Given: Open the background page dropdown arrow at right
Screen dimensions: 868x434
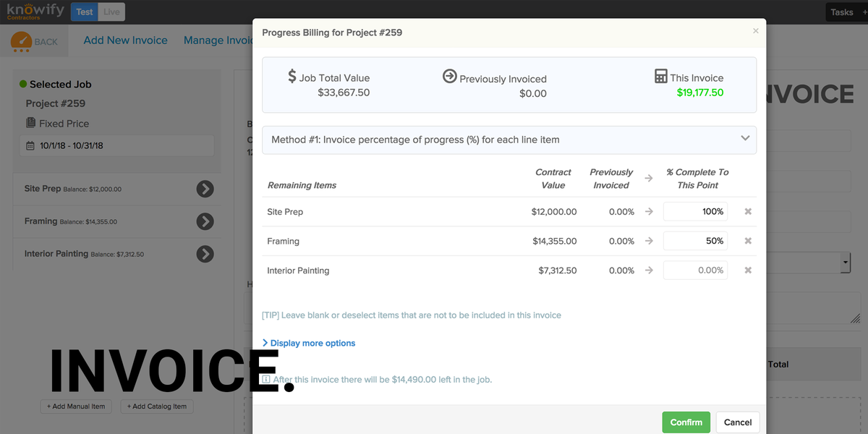Looking at the screenshot, I should [x=845, y=261].
